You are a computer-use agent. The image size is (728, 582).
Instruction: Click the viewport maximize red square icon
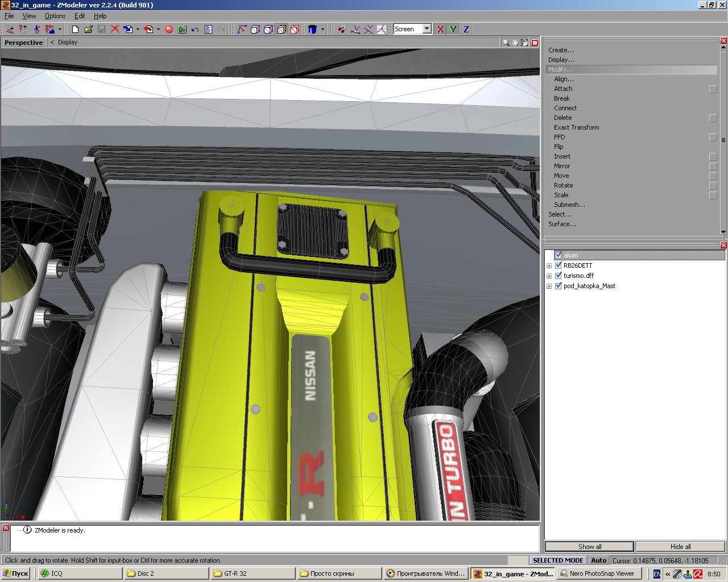click(535, 43)
